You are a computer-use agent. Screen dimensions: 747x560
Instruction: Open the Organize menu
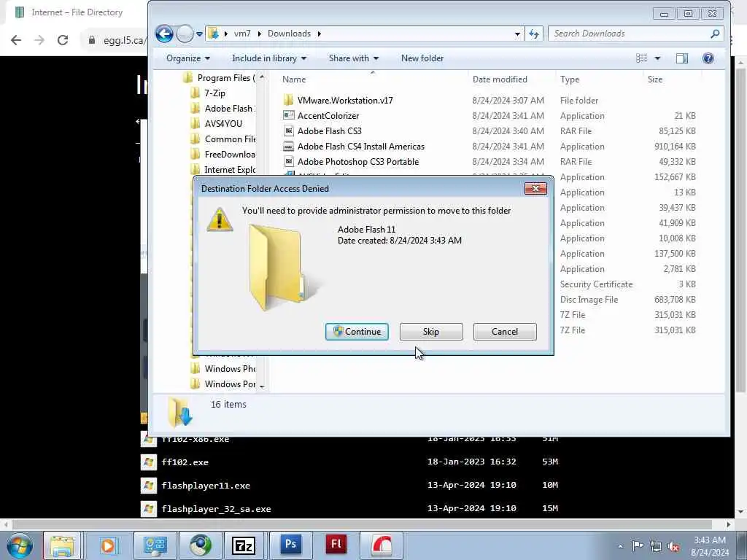[x=187, y=58]
